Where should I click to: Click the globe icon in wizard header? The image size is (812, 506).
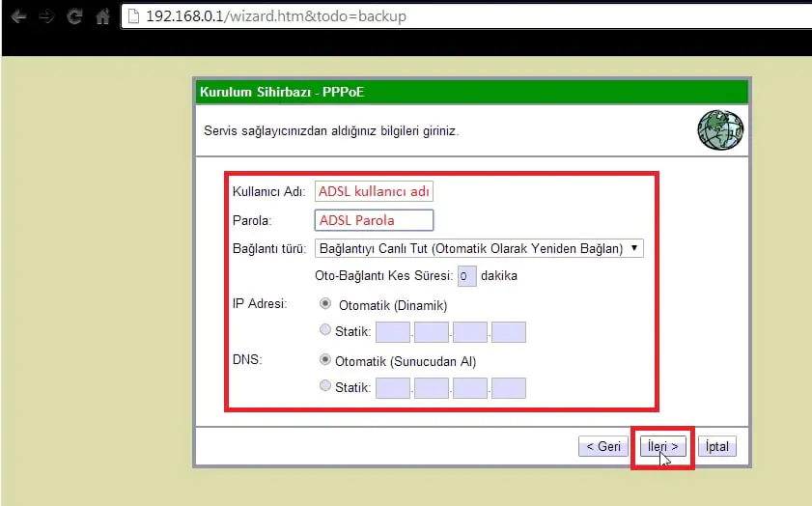coord(720,130)
